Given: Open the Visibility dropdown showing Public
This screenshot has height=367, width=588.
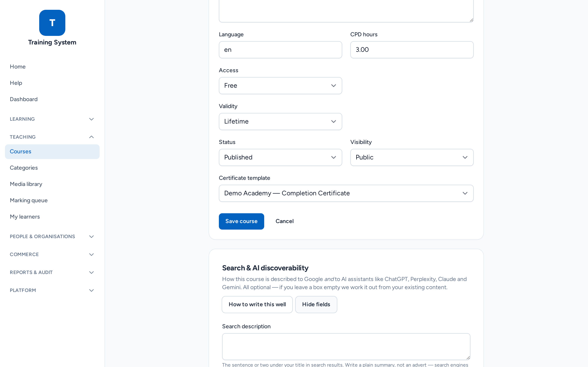Looking at the screenshot, I should point(412,158).
